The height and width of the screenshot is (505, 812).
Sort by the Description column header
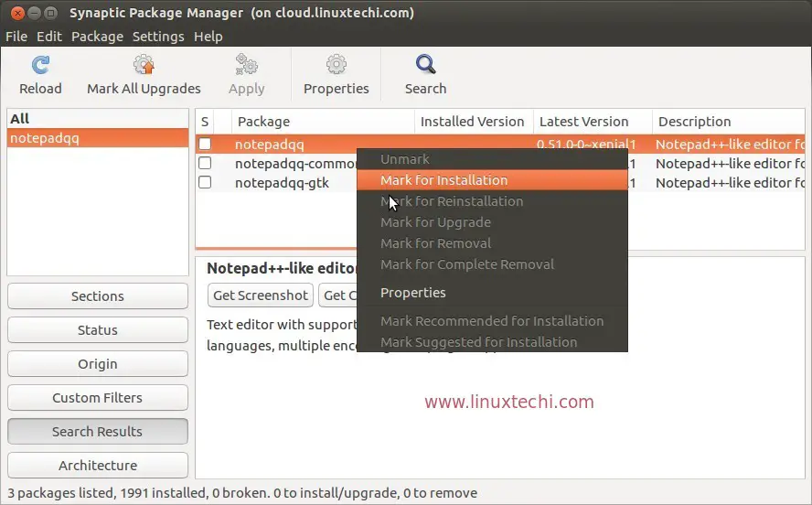[x=728, y=121]
